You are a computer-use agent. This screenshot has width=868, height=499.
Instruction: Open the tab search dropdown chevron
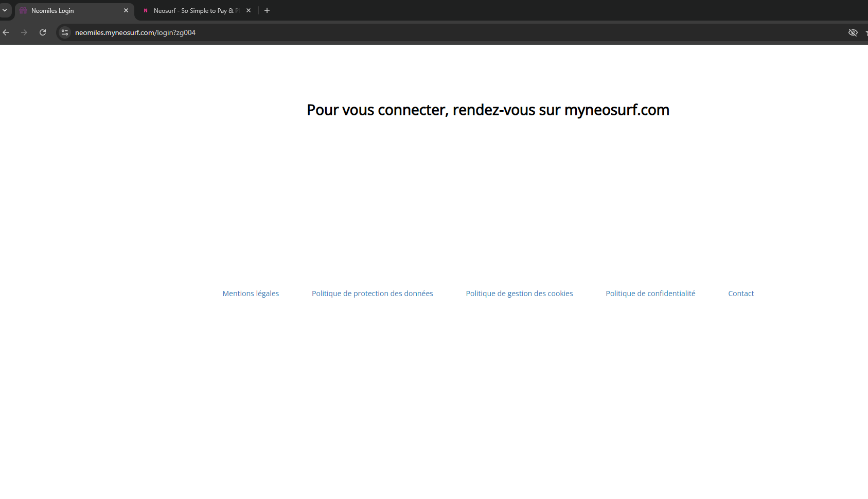pos(5,10)
